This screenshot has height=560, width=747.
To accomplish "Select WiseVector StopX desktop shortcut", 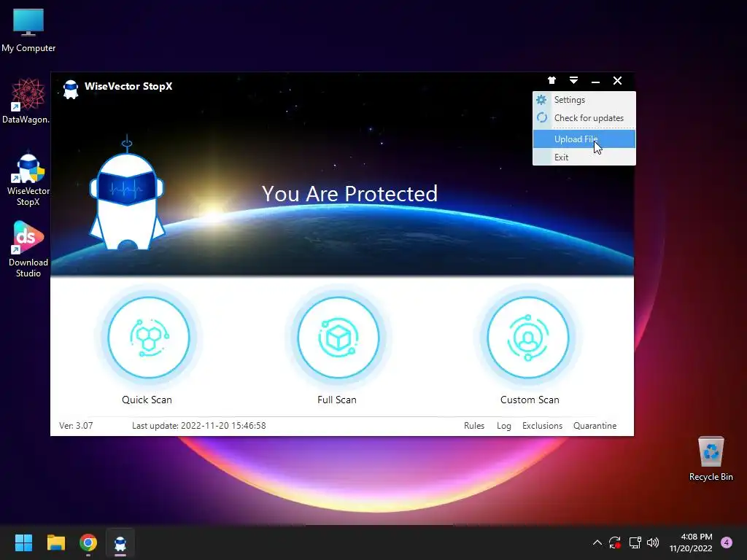I will 28,179.
